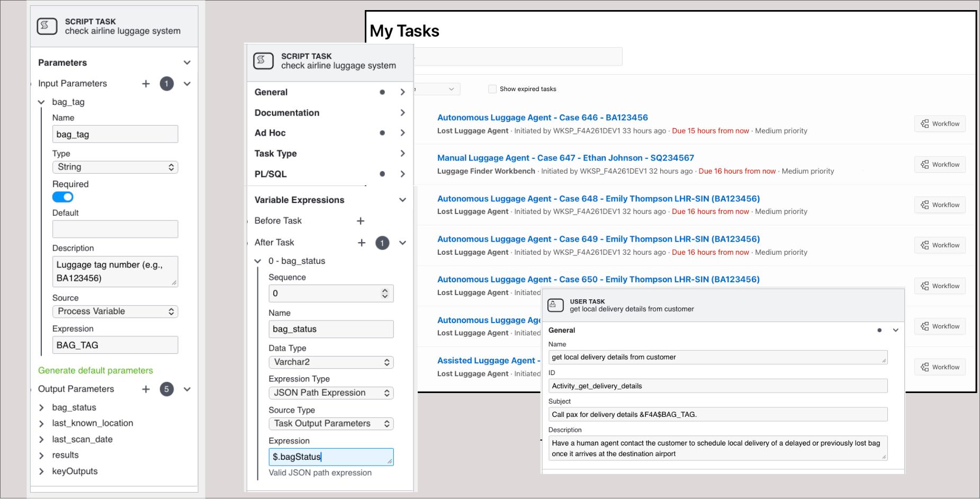Open the Workflow diagram for Case 646
The width and height of the screenshot is (980, 499).
[939, 123]
